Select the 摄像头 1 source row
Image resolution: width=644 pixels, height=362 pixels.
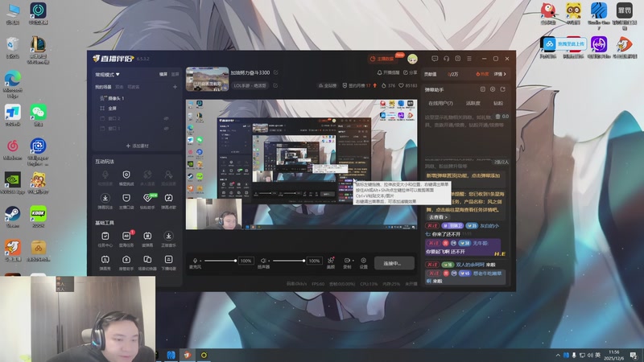[137, 98]
